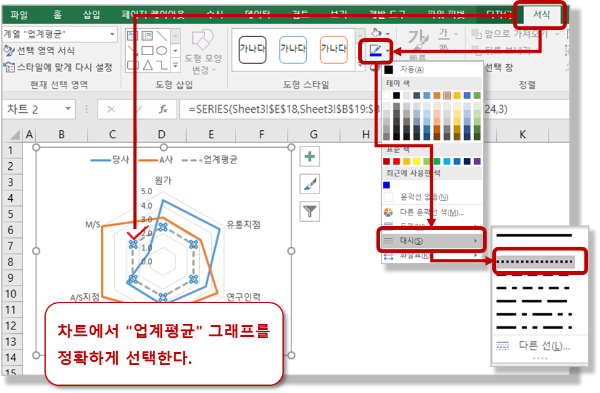
Task: Apply the blue-outlined 가나다 shape style
Action: point(293,49)
